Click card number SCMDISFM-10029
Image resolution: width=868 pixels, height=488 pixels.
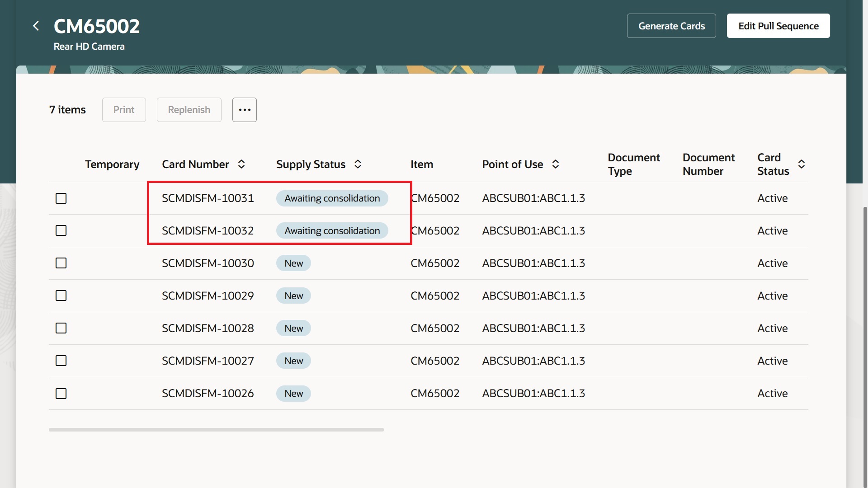point(208,296)
